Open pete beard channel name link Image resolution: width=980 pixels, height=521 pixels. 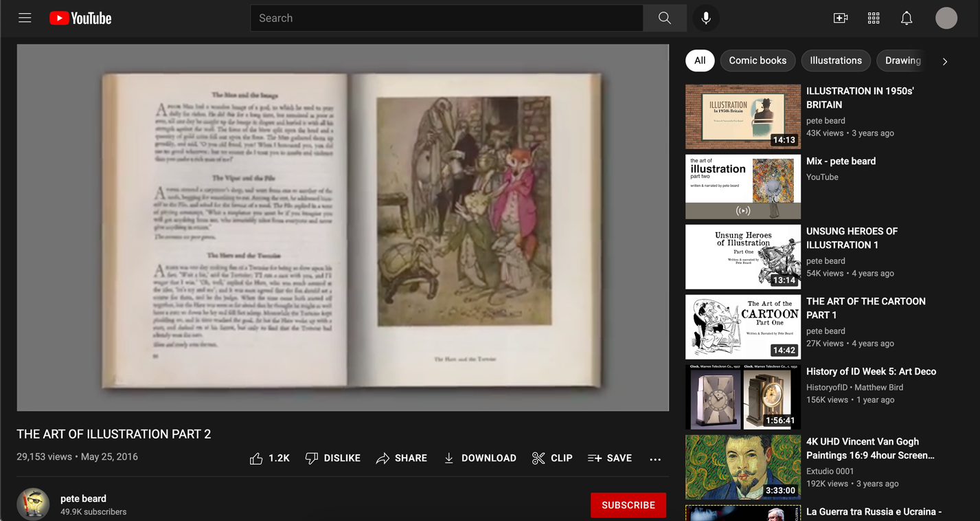(83, 498)
